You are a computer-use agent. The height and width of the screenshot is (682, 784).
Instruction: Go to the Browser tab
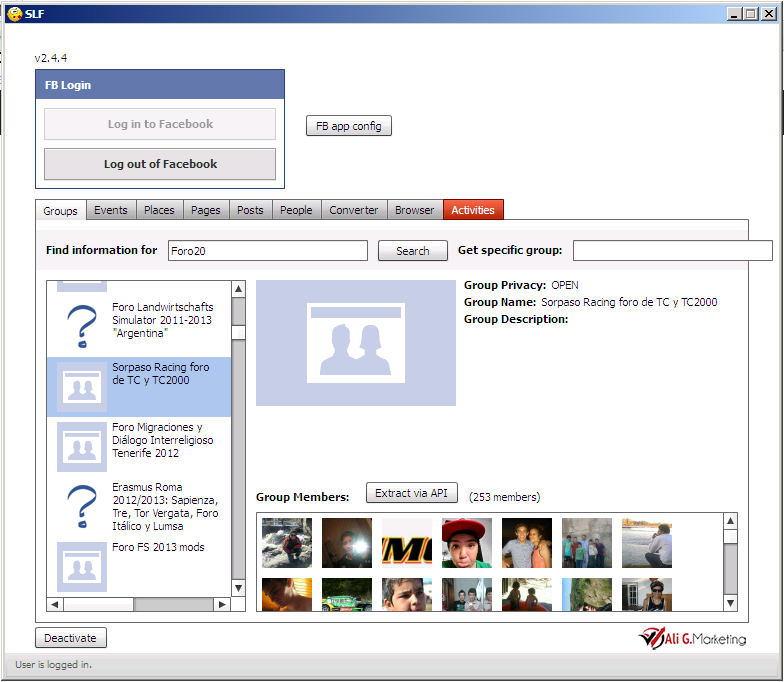[415, 210]
